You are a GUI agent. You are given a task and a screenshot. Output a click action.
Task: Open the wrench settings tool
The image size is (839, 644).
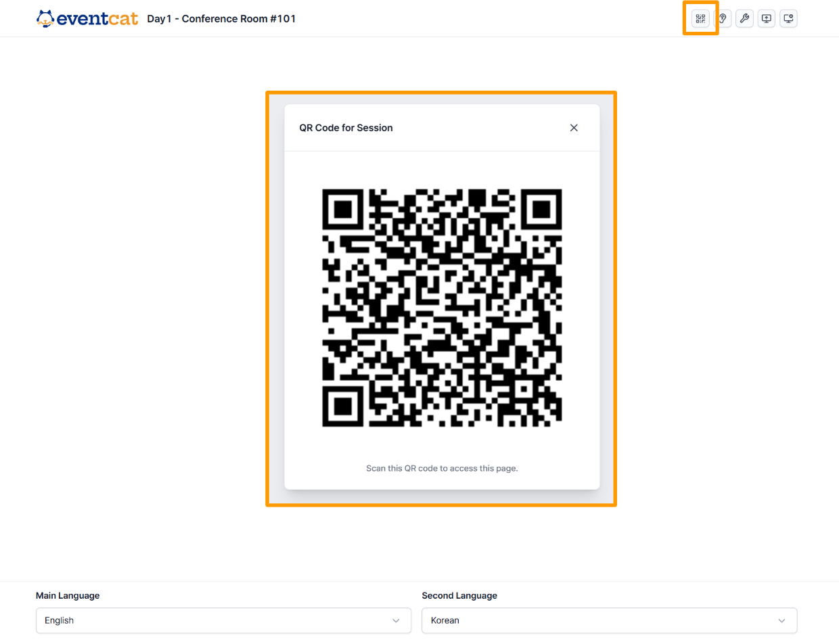point(744,19)
